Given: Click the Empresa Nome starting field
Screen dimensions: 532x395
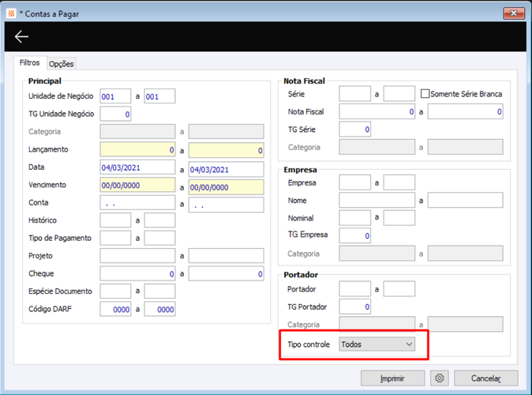Looking at the screenshot, I should pyautogui.click(x=377, y=200).
